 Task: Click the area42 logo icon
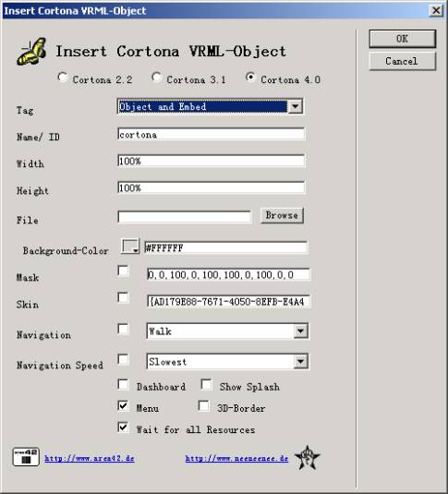26,457
